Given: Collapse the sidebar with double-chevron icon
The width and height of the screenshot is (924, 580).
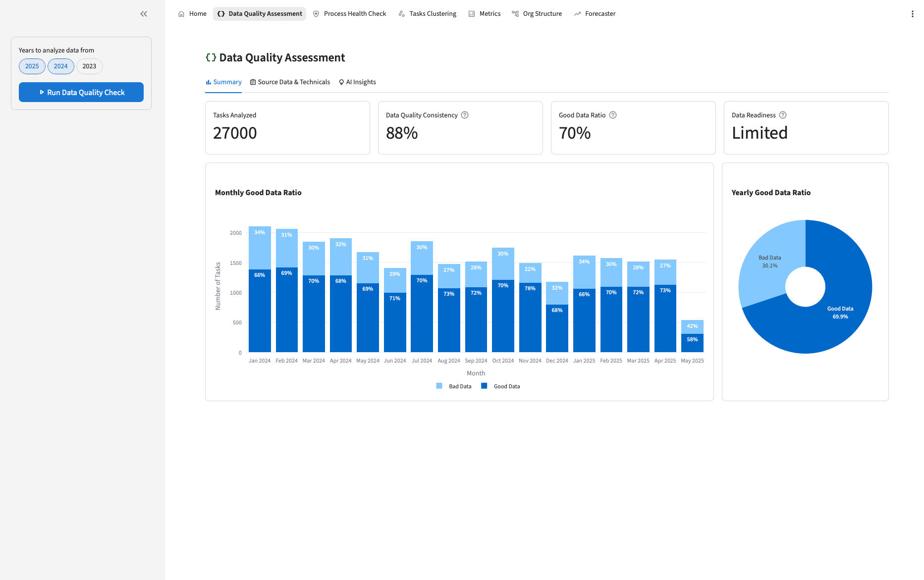Looking at the screenshot, I should click(144, 14).
